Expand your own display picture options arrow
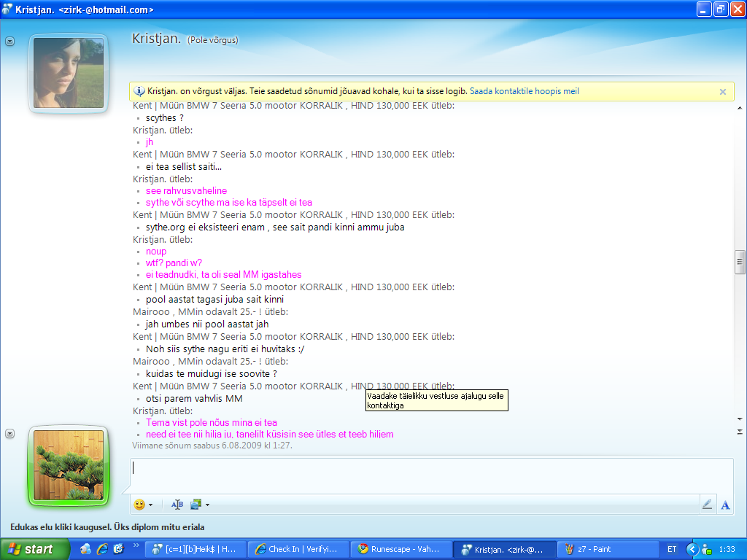The width and height of the screenshot is (747, 560). click(10, 433)
